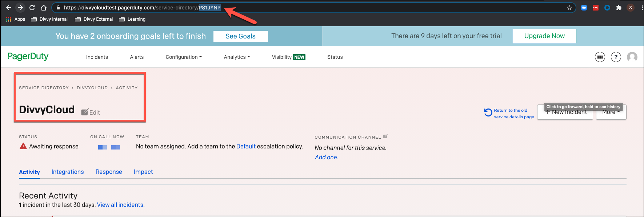644x217 pixels.
Task: Click SERVICE DIRECTORY breadcrumb
Action: [44, 88]
